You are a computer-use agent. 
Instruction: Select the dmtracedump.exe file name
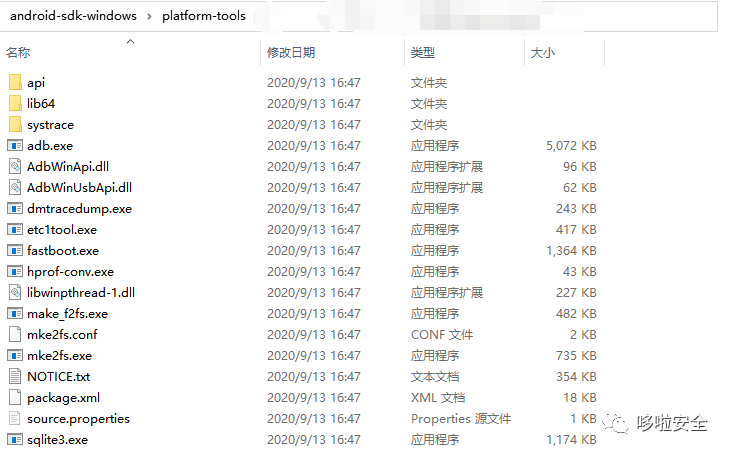79,209
